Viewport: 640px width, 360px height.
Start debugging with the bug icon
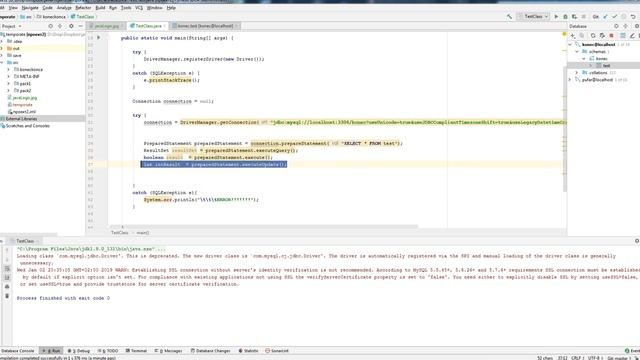[x=565, y=17]
